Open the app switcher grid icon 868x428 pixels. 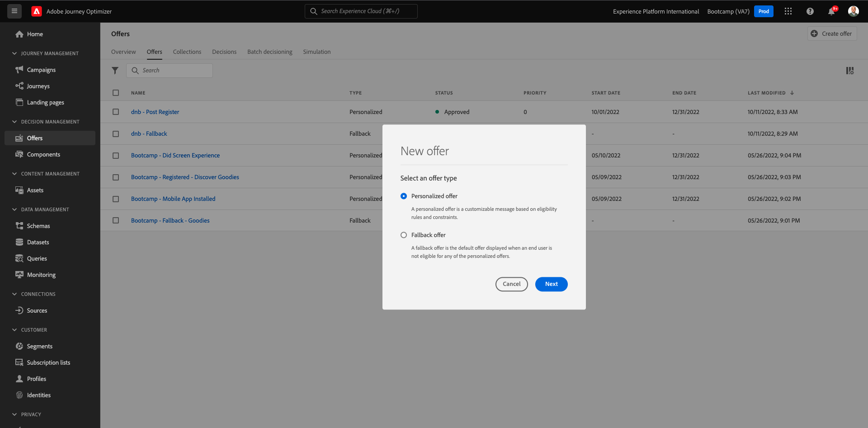(x=788, y=11)
